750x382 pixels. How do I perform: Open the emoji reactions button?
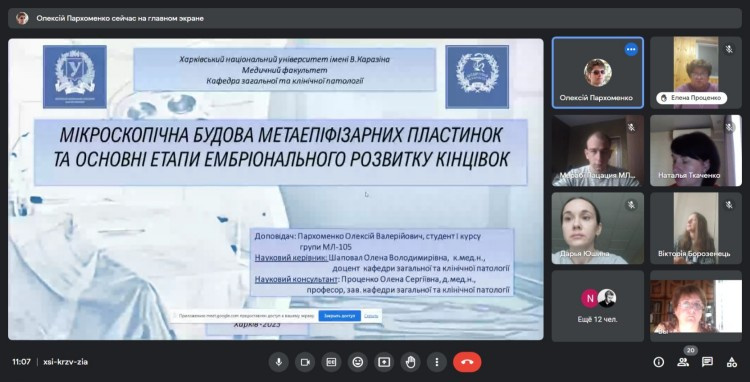(x=358, y=362)
